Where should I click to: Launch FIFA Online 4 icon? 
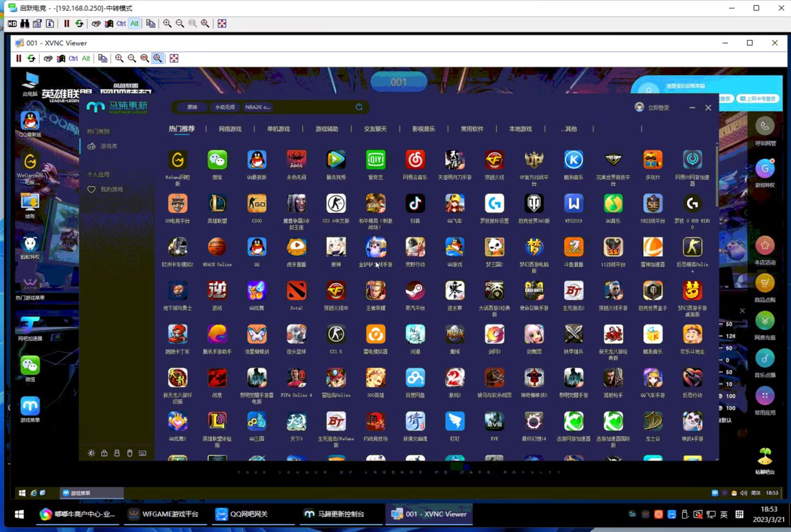(296, 378)
